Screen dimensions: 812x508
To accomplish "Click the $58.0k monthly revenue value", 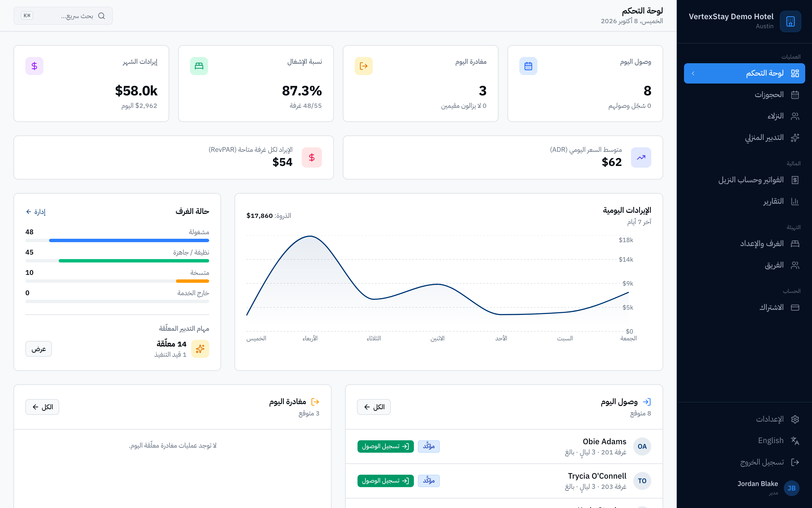I will tap(136, 91).
